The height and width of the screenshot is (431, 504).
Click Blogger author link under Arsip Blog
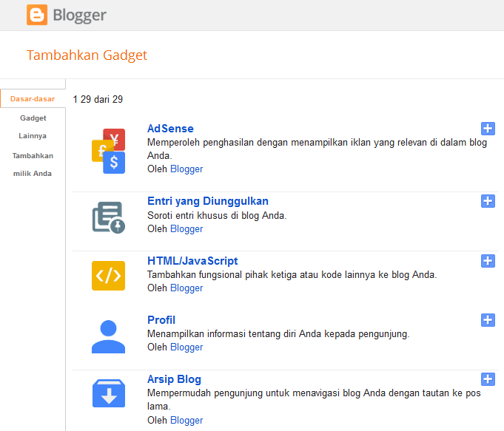pyautogui.click(x=187, y=420)
